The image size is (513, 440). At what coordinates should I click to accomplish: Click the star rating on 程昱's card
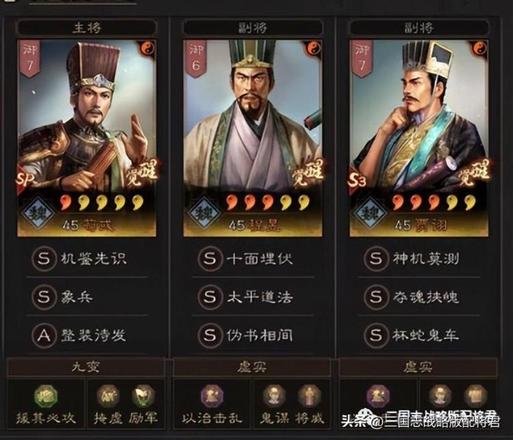click(x=267, y=202)
